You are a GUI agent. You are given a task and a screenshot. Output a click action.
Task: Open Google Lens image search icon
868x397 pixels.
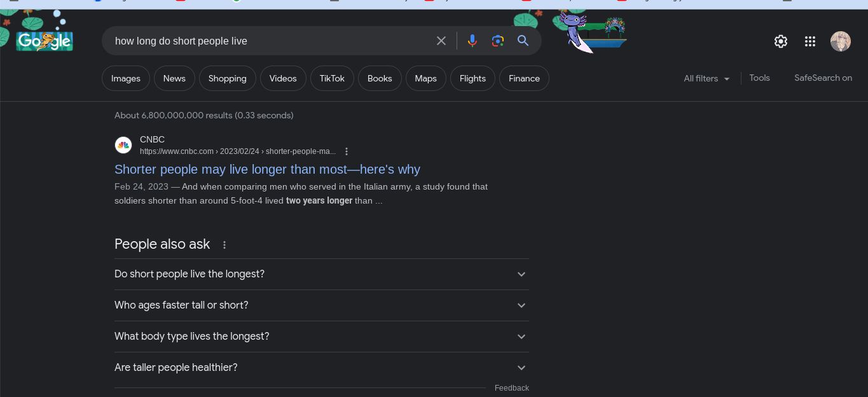(x=498, y=41)
